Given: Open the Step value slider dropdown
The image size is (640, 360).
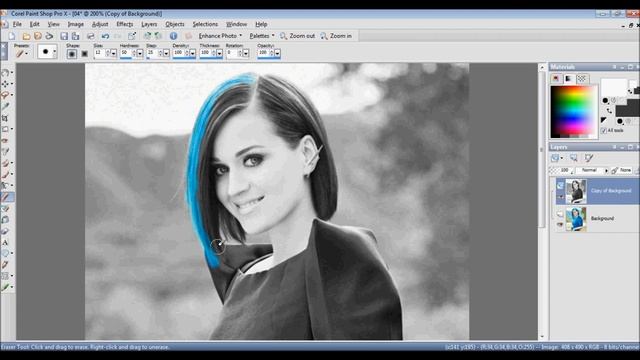Looking at the screenshot, I should [166, 53].
